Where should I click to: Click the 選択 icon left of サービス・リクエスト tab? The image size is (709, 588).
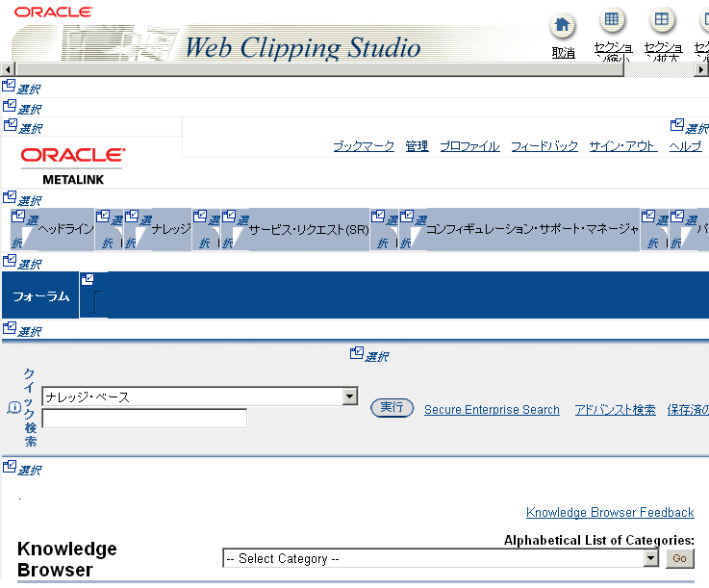pos(229,217)
